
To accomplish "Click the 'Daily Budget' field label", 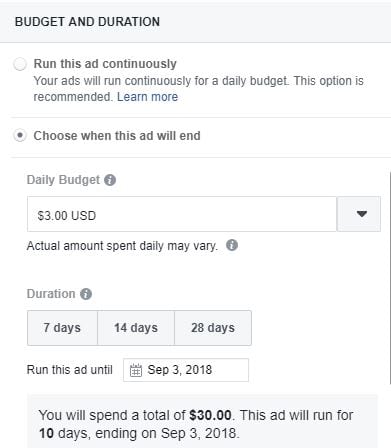I will [63, 180].
